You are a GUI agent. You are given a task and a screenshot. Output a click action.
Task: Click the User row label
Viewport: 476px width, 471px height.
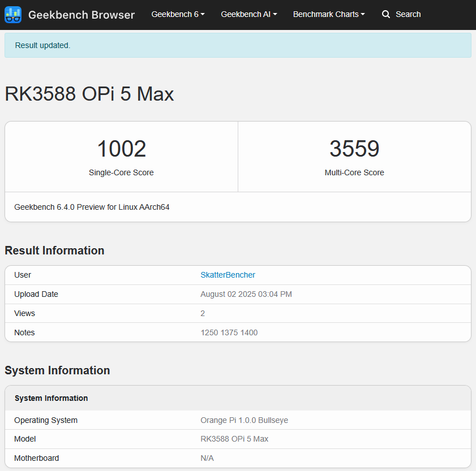click(23, 275)
